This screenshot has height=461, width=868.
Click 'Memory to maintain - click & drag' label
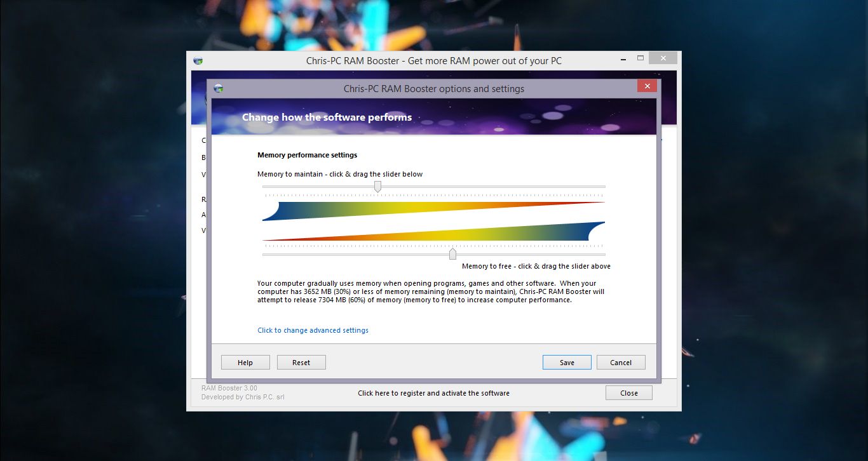(x=340, y=174)
